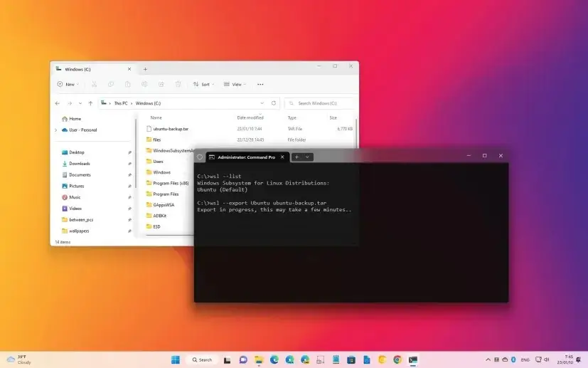588x368 pixels.
Task: Refresh the Windows (C:) folder view
Action: point(274,103)
